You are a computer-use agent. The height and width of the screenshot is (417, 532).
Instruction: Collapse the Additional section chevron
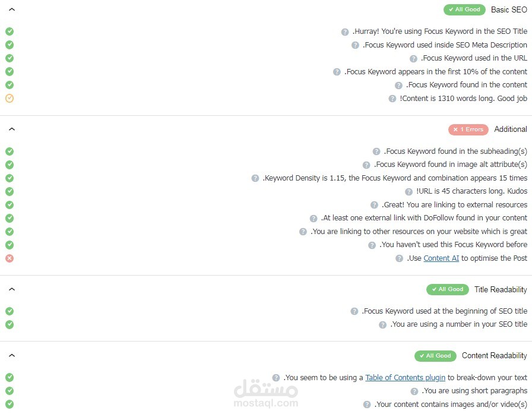[12, 129]
